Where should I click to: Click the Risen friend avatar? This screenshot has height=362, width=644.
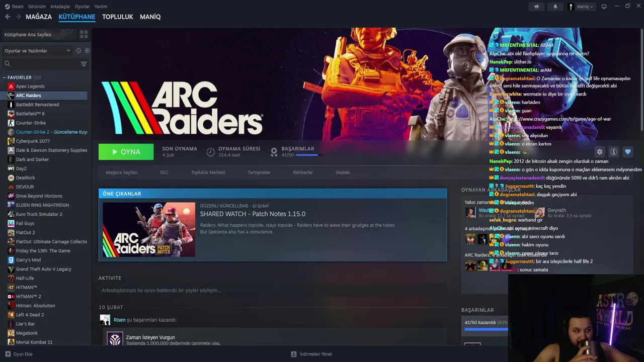[105, 320]
